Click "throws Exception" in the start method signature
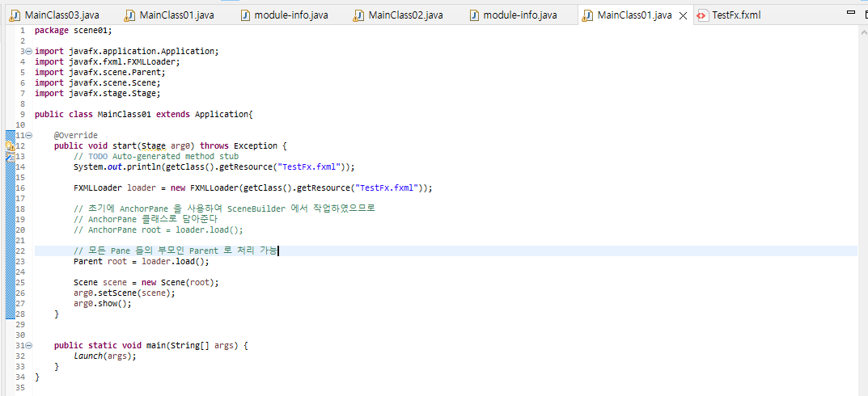This screenshot has height=396, width=868. click(239, 146)
